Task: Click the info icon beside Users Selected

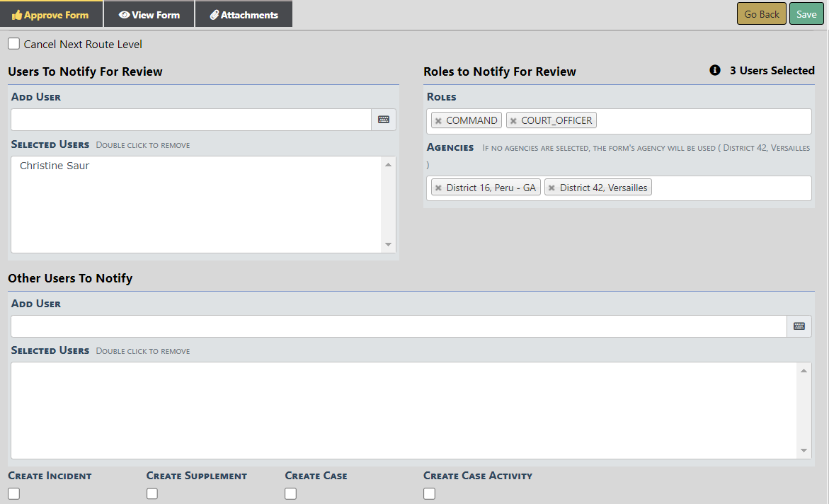Action: click(x=715, y=71)
